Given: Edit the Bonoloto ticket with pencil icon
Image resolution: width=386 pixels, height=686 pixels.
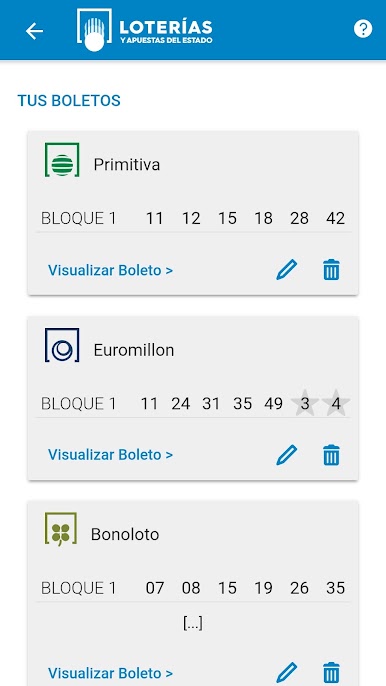Looking at the screenshot, I should [x=287, y=672].
